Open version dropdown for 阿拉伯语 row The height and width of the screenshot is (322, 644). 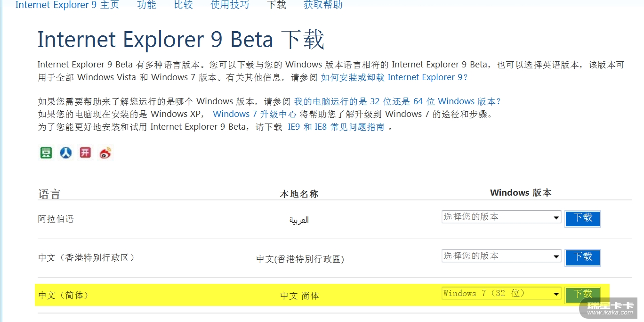[x=501, y=217]
